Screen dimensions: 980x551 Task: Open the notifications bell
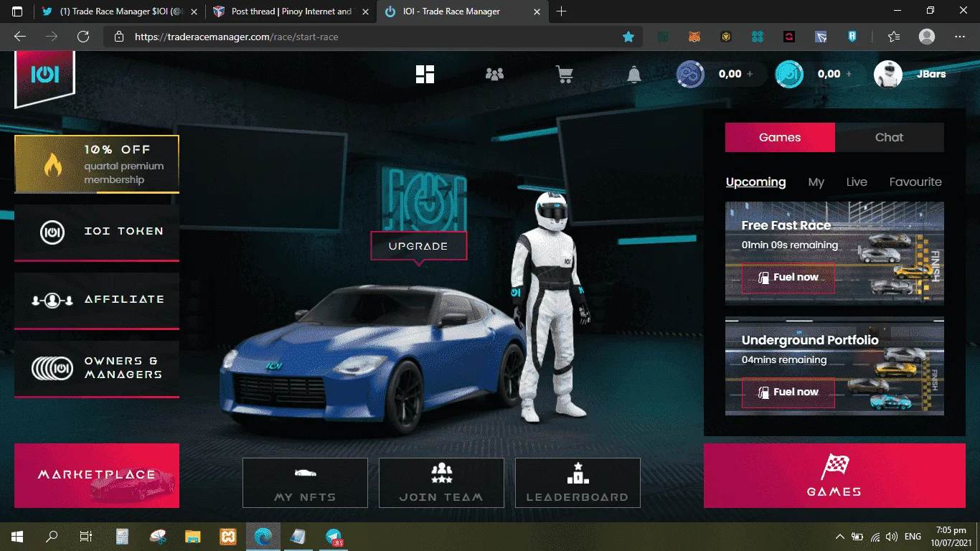pos(634,74)
